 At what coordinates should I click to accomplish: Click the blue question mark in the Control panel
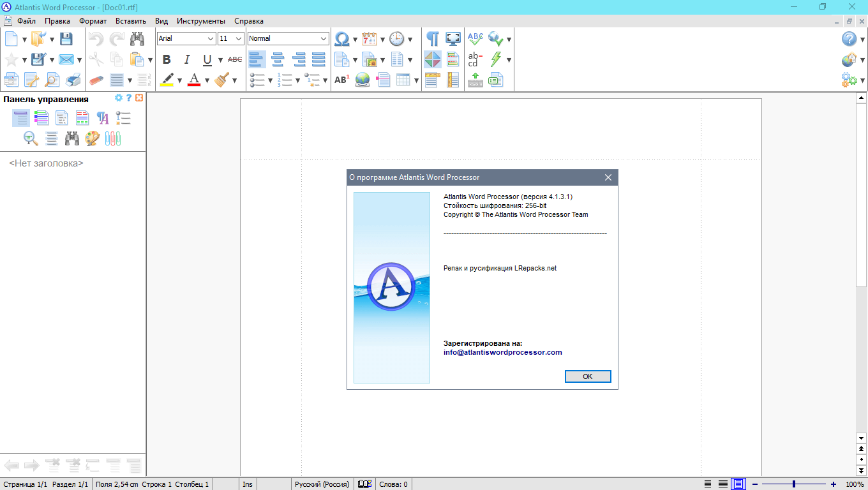coord(129,98)
